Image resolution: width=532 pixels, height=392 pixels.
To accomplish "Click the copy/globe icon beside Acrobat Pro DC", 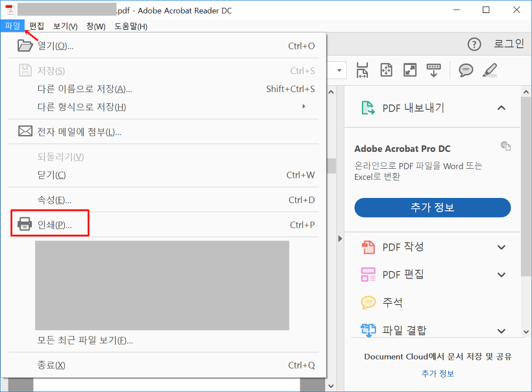I will pos(505,145).
